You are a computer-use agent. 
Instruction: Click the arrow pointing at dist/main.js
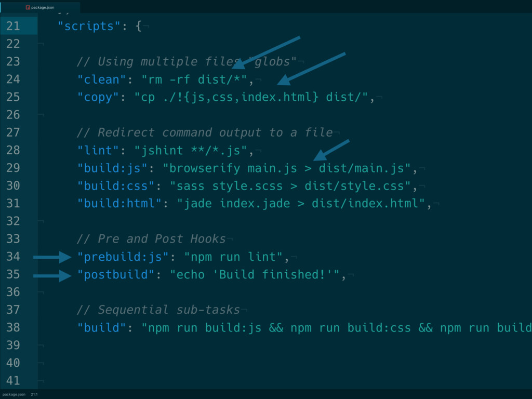pyautogui.click(x=331, y=150)
